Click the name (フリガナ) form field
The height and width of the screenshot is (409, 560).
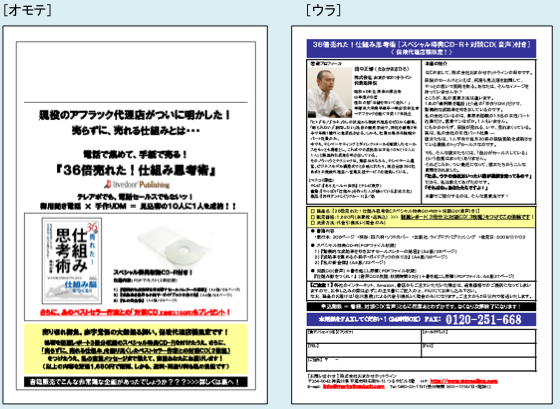coord(364,336)
